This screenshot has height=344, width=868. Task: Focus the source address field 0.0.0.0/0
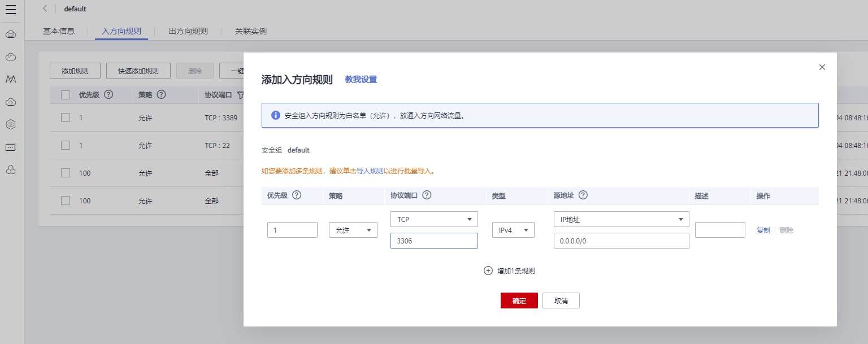coord(622,241)
